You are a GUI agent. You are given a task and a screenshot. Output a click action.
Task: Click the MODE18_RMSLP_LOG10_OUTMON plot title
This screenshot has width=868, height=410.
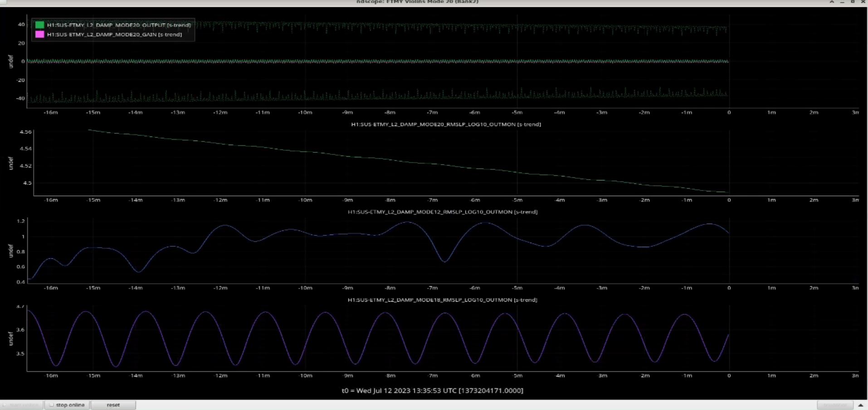[x=442, y=300]
